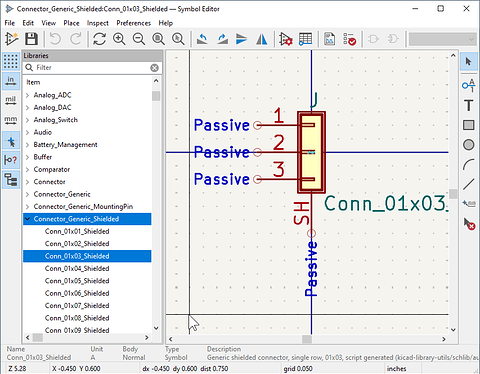Expand the Battery_Management library

click(28, 145)
